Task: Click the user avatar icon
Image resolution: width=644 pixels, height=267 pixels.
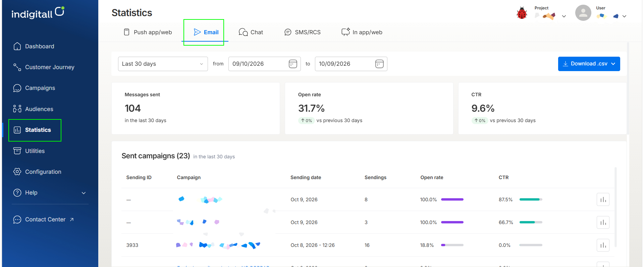Action: 583,13
